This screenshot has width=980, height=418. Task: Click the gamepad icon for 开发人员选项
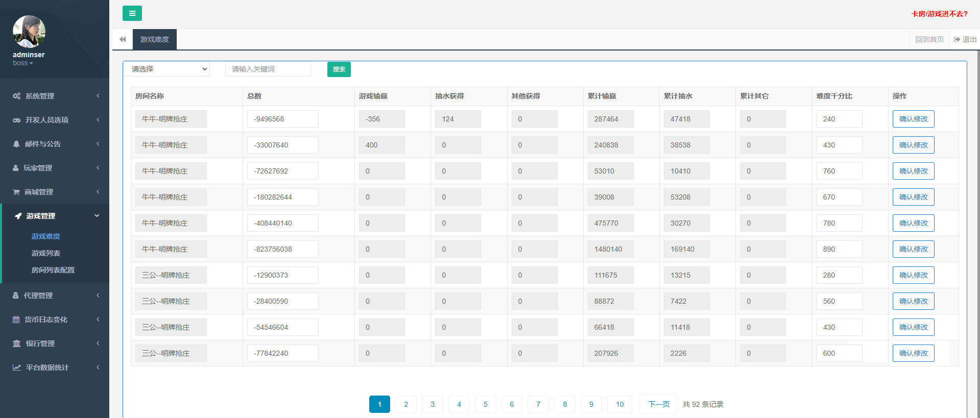(x=16, y=120)
